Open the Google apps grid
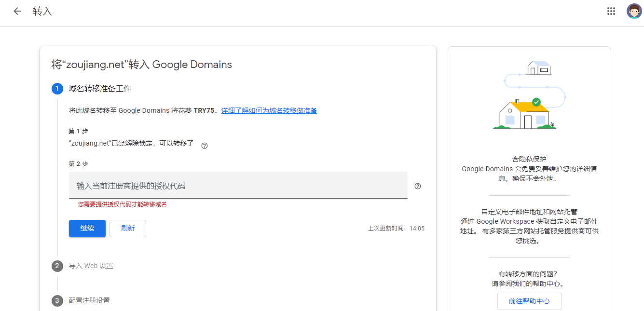Viewport: 644px width, 311px height. (611, 11)
